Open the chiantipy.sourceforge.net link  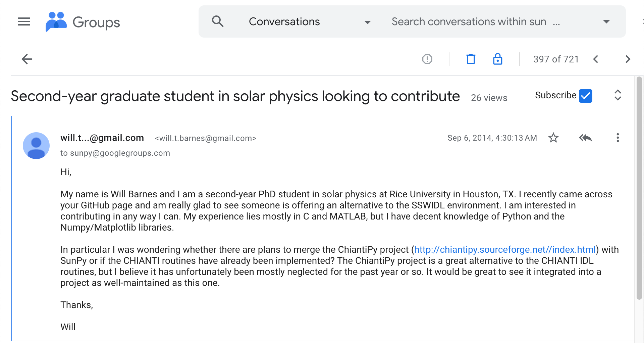tap(505, 250)
